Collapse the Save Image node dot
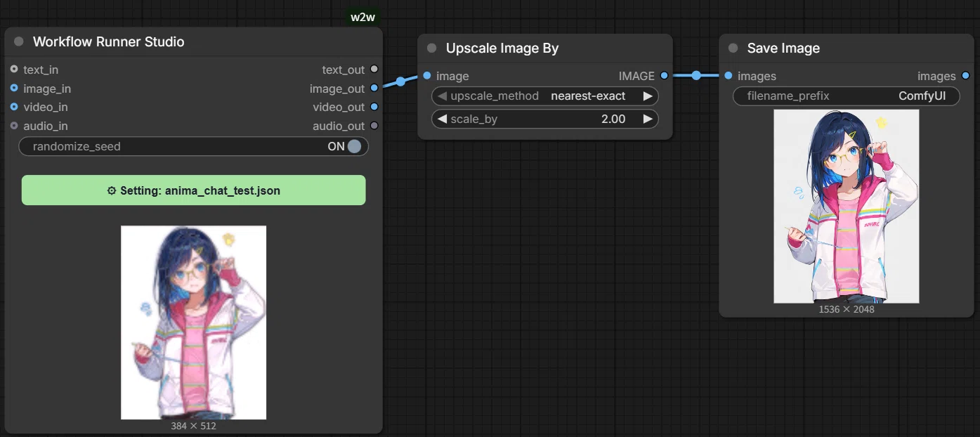 (x=733, y=48)
